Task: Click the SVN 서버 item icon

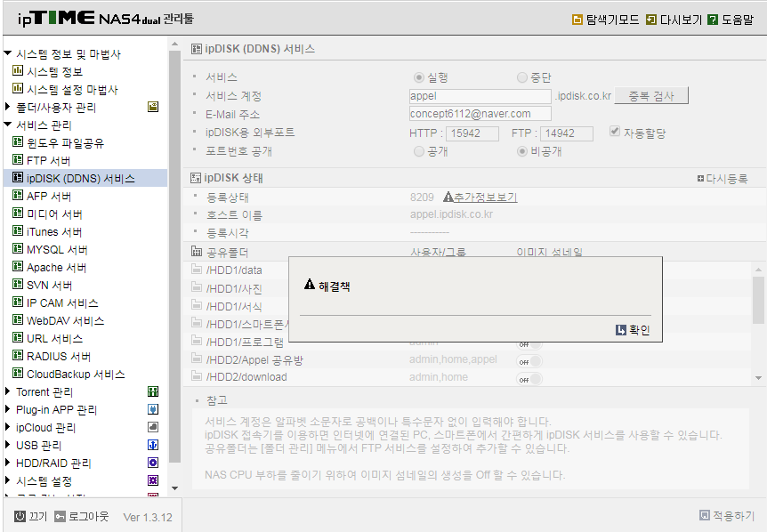Action: click(x=18, y=284)
